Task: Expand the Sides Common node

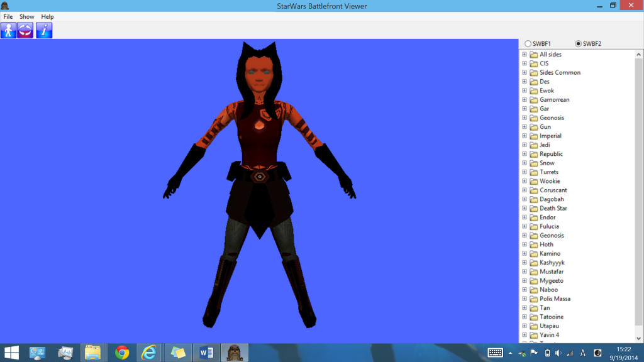Action: (525, 72)
